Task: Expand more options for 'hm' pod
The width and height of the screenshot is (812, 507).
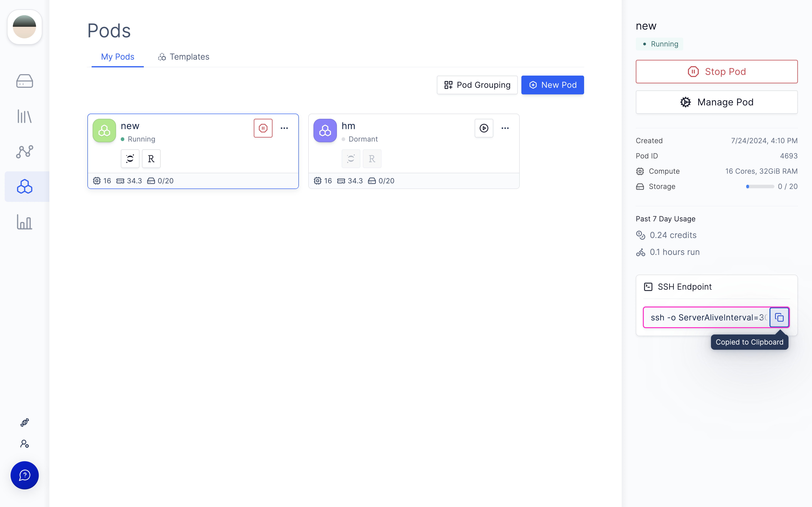Action: (505, 128)
